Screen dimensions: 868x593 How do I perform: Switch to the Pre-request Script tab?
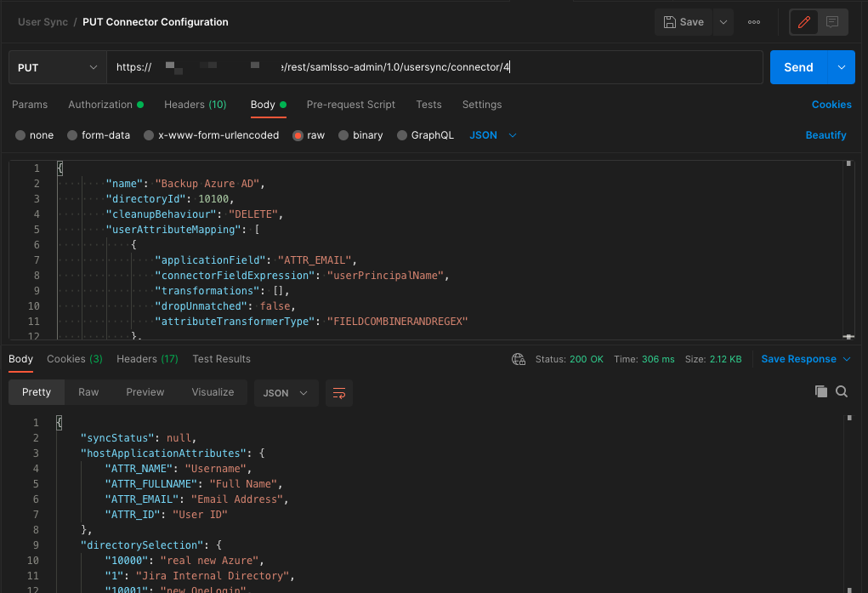pyautogui.click(x=350, y=105)
